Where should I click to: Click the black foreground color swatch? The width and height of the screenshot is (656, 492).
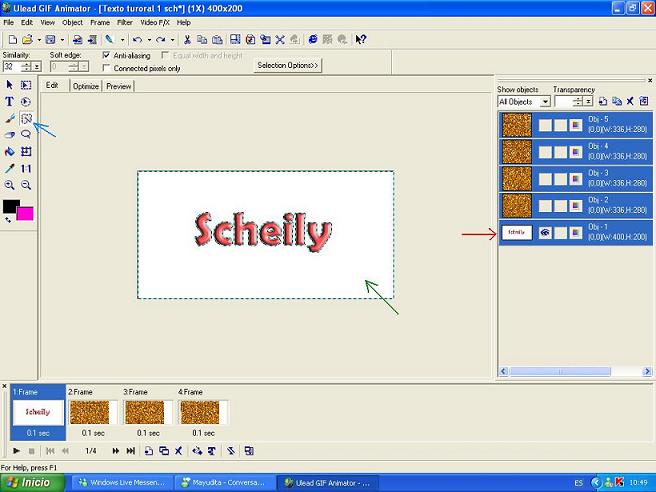click(x=11, y=206)
